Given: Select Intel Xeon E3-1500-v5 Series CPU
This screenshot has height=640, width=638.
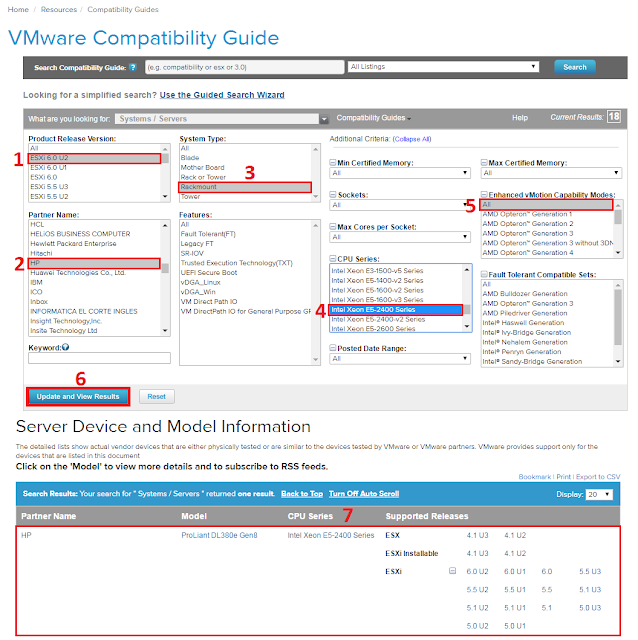Looking at the screenshot, I should click(396, 271).
